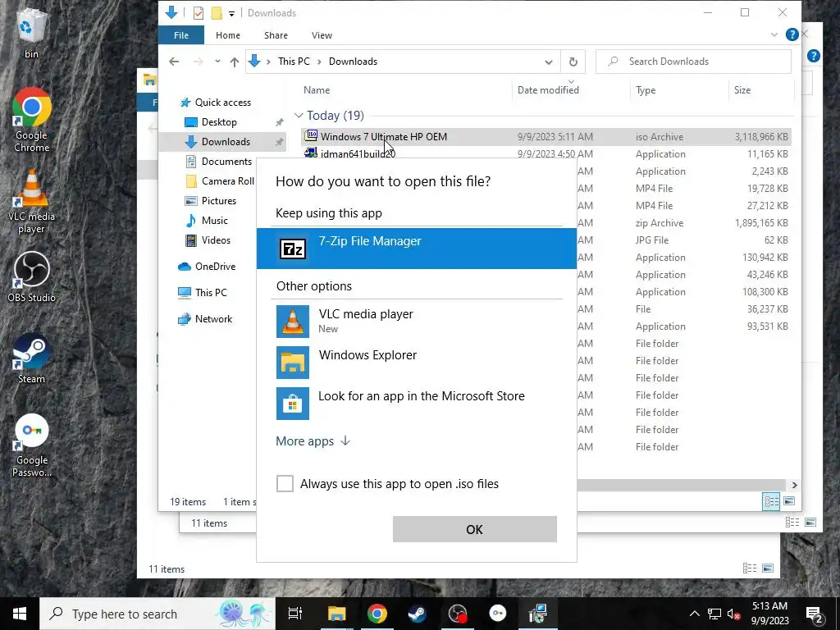This screenshot has height=630, width=840.
Task: Check Always use this app for .iso files
Action: coord(285,483)
